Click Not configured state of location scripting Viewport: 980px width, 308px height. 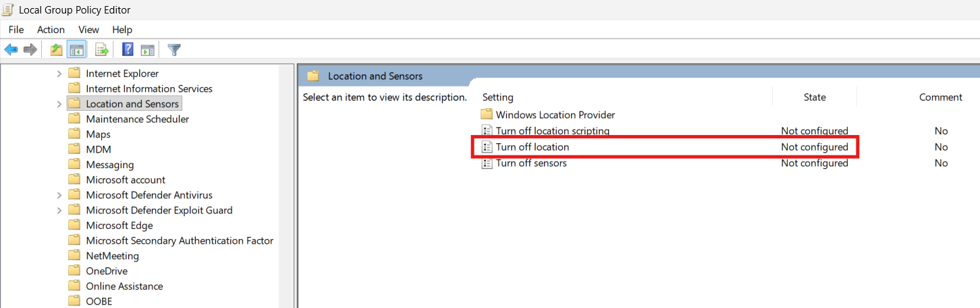click(815, 130)
